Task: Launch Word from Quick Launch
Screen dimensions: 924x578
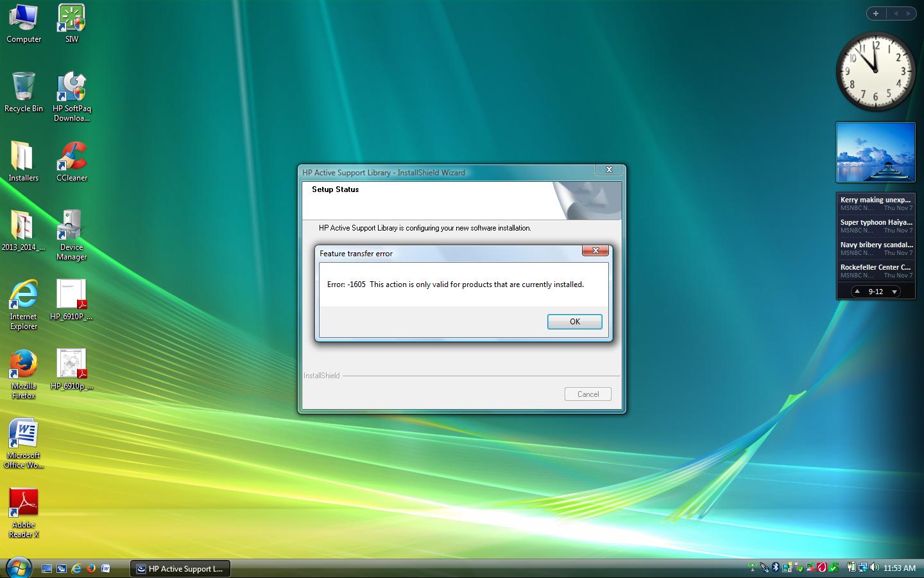Action: [106, 568]
